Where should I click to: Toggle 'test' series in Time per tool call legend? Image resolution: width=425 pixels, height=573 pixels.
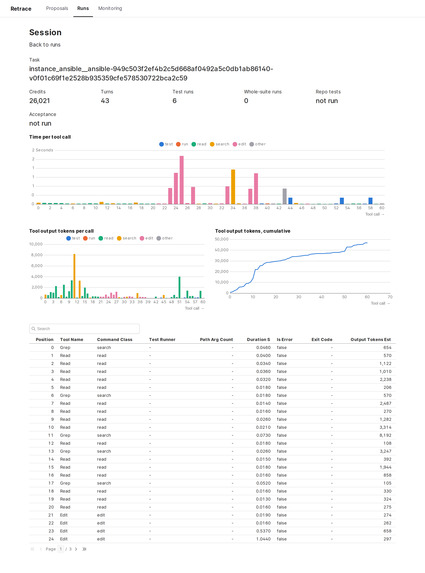point(166,144)
